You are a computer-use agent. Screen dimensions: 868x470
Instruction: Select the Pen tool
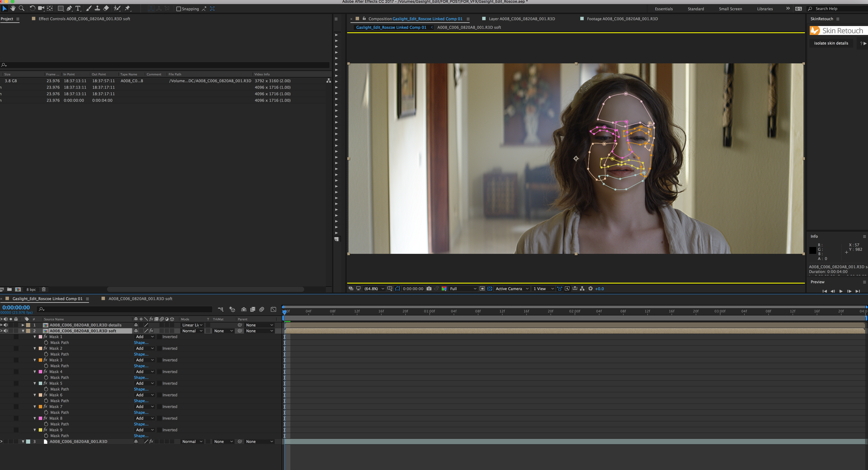coord(69,8)
